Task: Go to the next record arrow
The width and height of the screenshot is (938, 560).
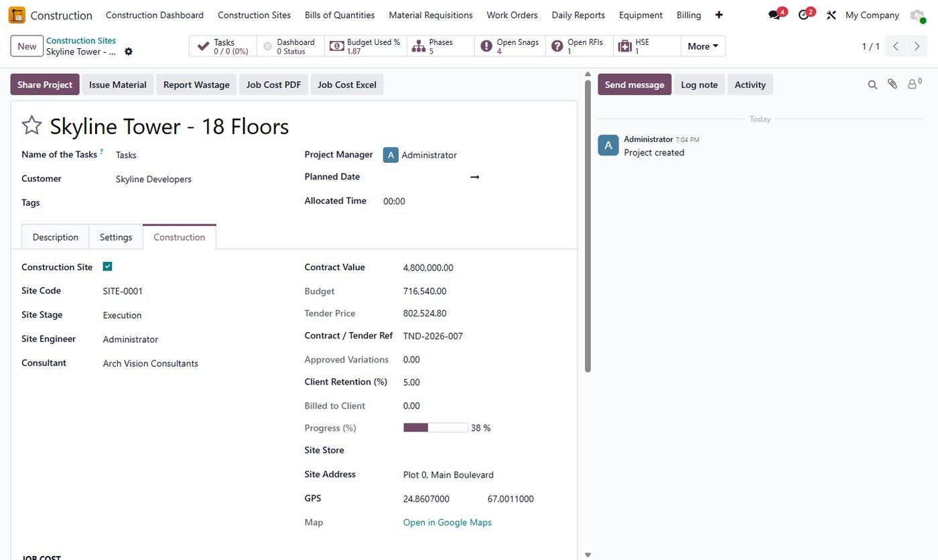Action: tap(917, 46)
